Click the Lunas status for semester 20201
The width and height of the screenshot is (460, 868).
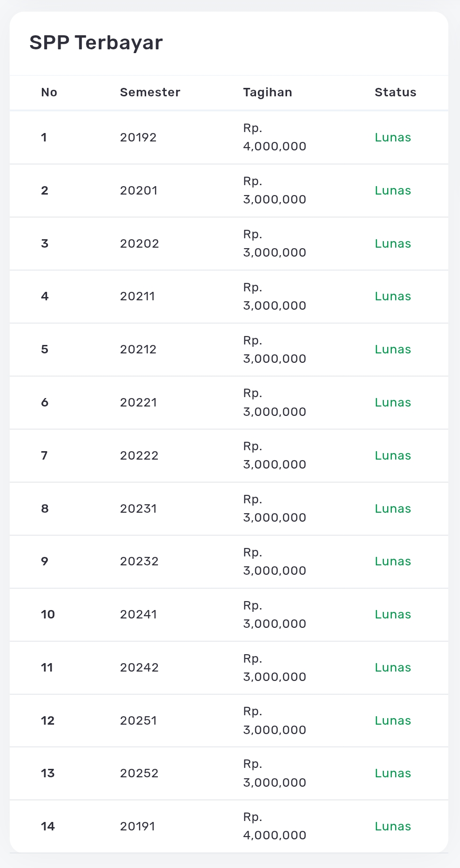pyautogui.click(x=393, y=190)
